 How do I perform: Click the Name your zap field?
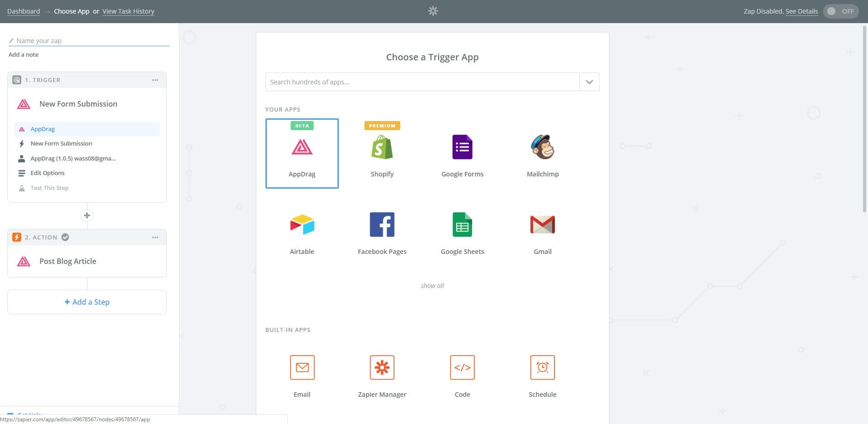coord(89,40)
